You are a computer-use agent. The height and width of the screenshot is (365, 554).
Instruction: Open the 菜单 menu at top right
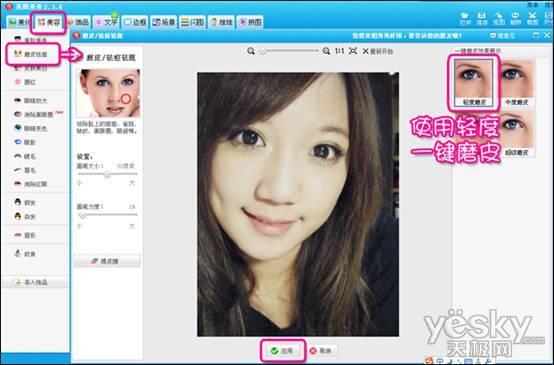pyautogui.click(x=532, y=5)
